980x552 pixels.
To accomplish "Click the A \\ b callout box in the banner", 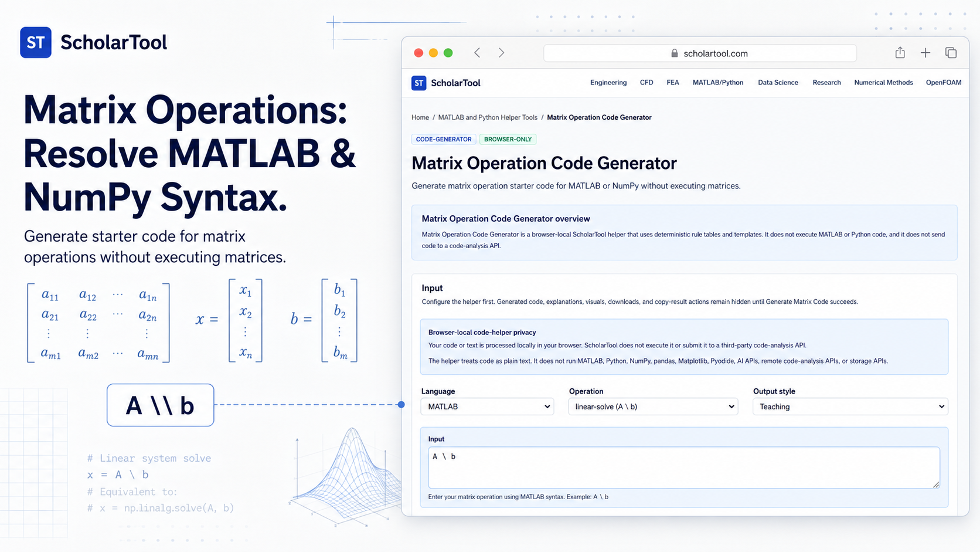I will tap(160, 405).
